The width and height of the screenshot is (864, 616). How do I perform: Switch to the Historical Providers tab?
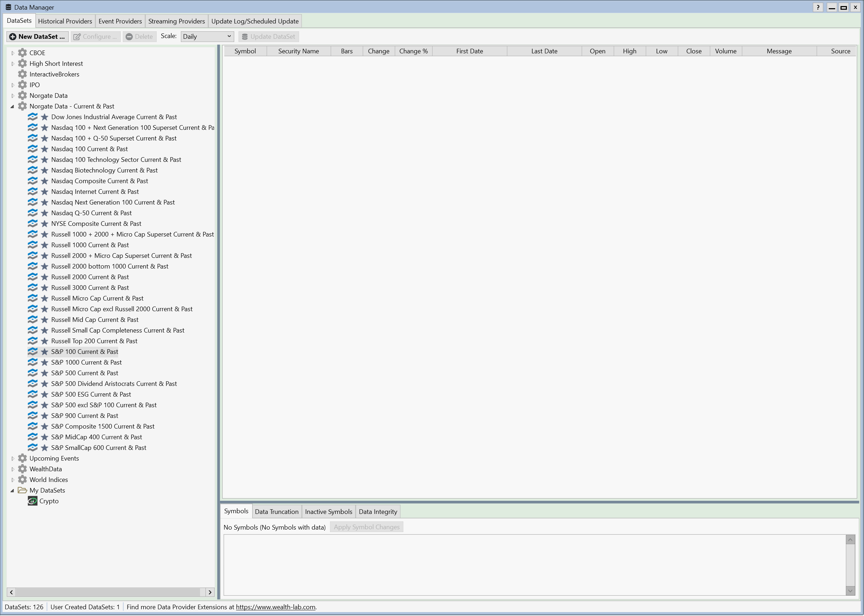pos(65,21)
